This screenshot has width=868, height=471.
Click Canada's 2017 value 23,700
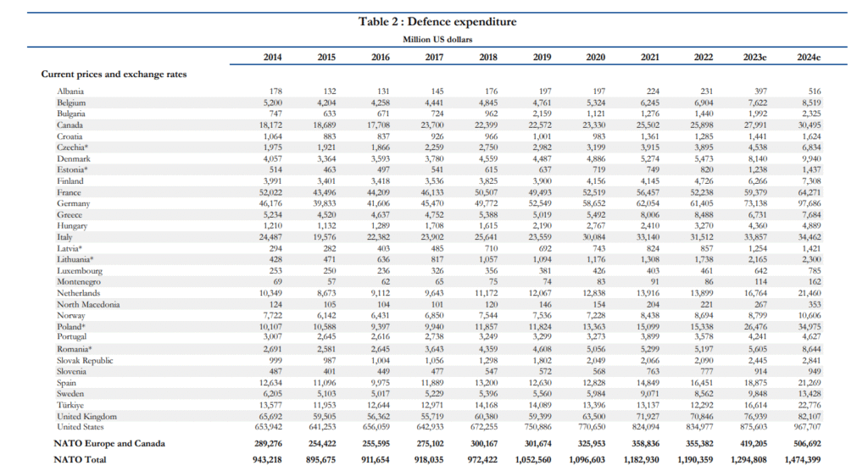point(431,125)
